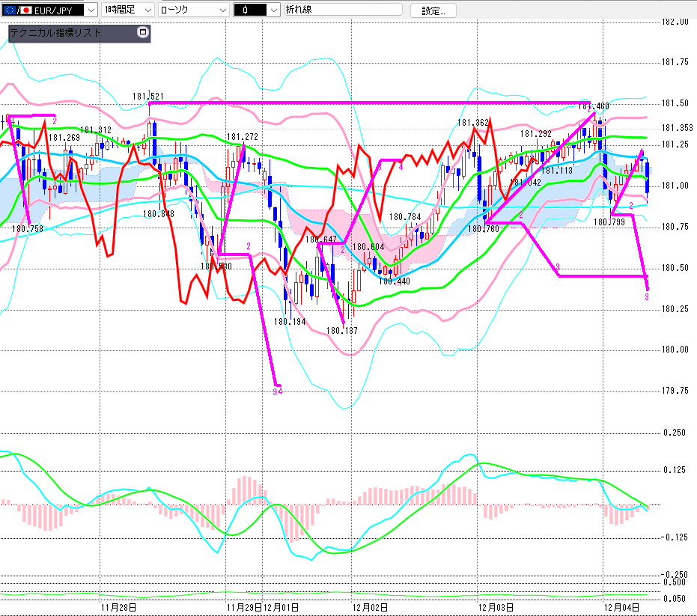Select the テクニカル指標リスト panel title
The height and width of the screenshot is (616, 697).
click(55, 33)
